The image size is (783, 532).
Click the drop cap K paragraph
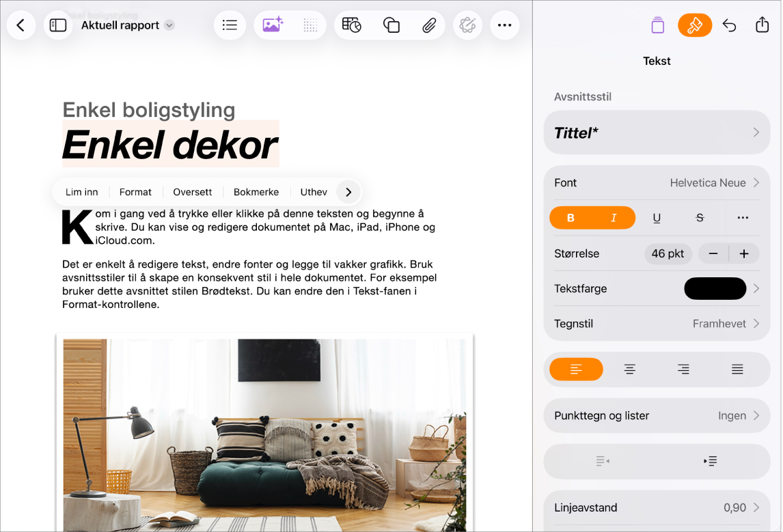[x=249, y=227]
